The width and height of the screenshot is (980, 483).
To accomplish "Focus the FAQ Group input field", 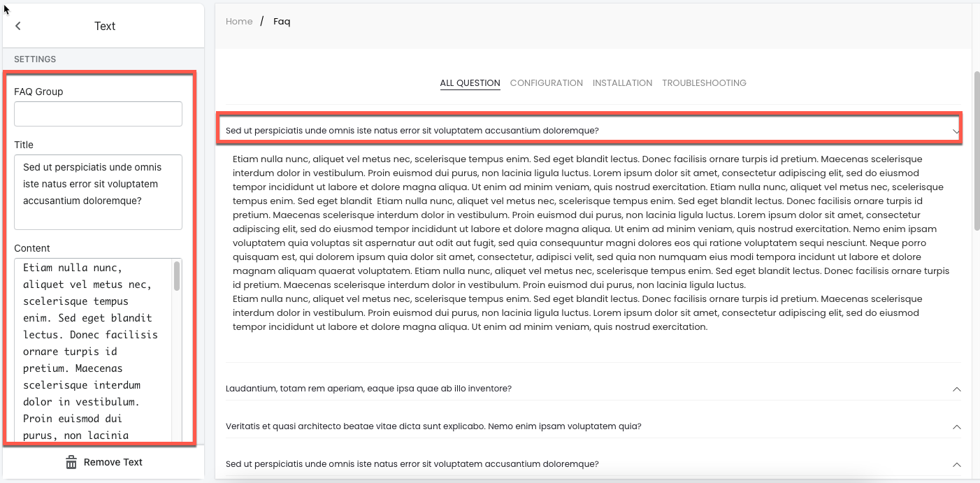I will [x=98, y=114].
